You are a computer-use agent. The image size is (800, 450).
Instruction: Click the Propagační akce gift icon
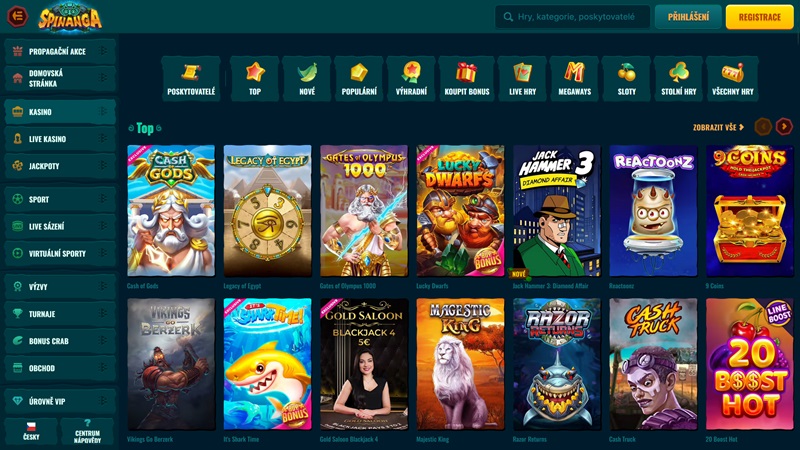18,51
